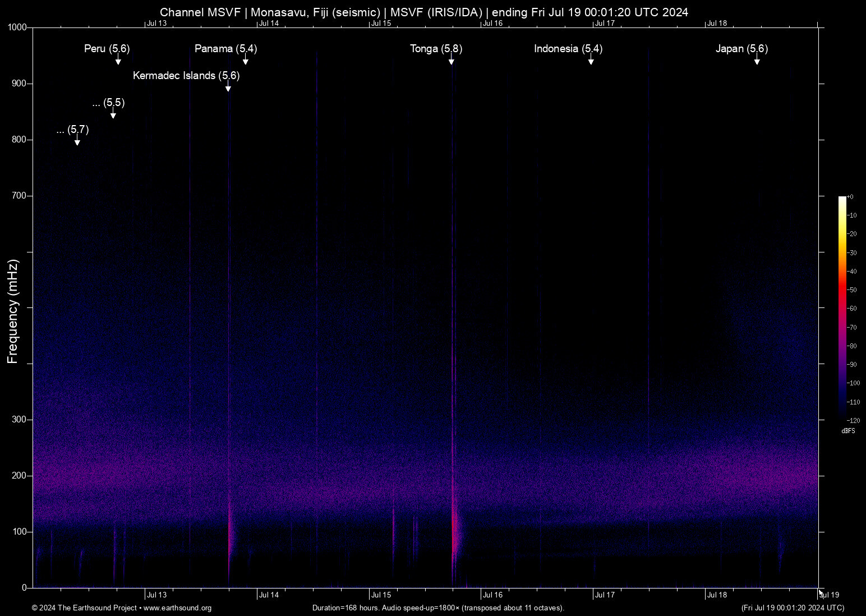
Task: Click the Peru (5.6) event label
Action: pos(107,49)
